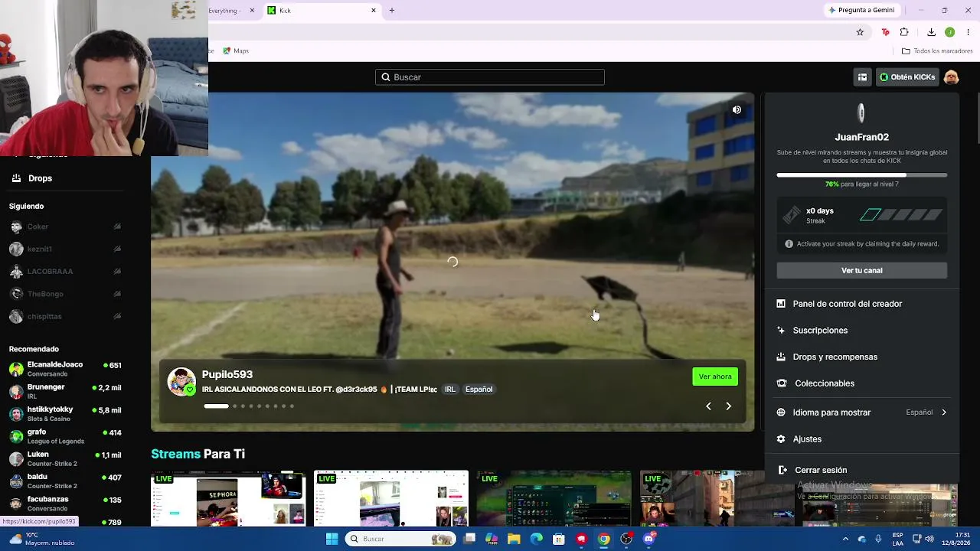The height and width of the screenshot is (551, 980).
Task: Click the Obtén KICKs button
Action: click(907, 77)
